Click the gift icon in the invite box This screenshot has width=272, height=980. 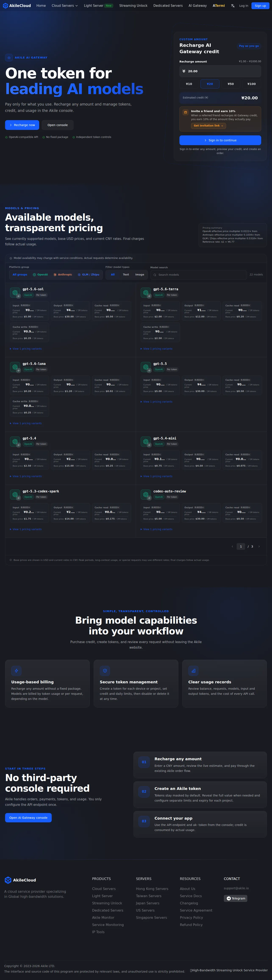[x=185, y=112]
